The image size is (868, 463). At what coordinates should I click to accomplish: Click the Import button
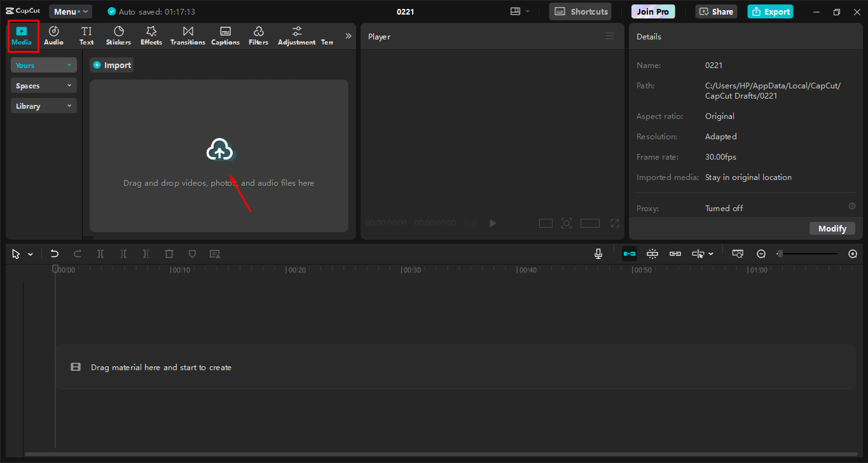tap(112, 65)
